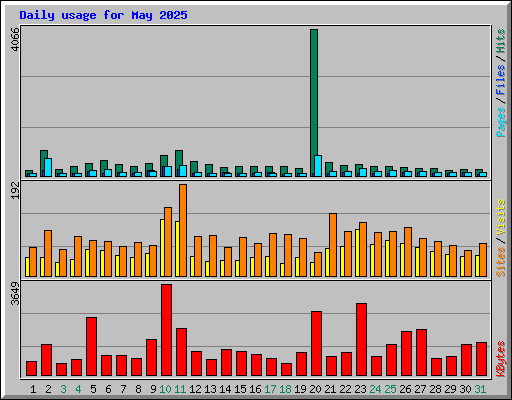Click the green day 17 weekend label
The image size is (512, 400).
(270, 389)
